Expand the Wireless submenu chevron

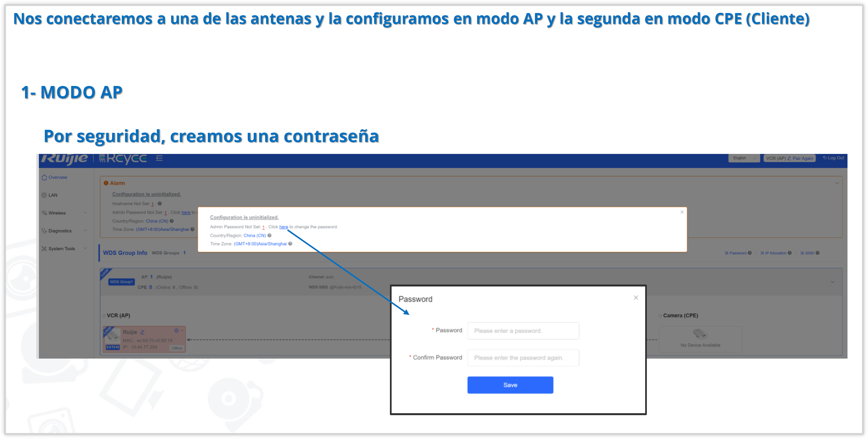pos(85,213)
